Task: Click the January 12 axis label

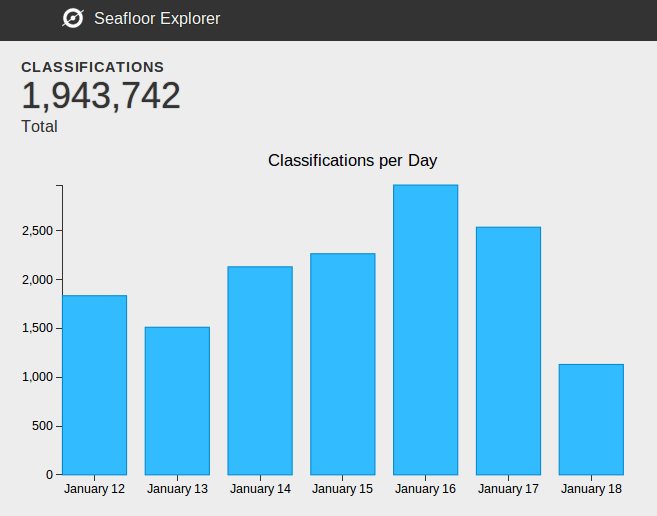Action: tap(94, 489)
